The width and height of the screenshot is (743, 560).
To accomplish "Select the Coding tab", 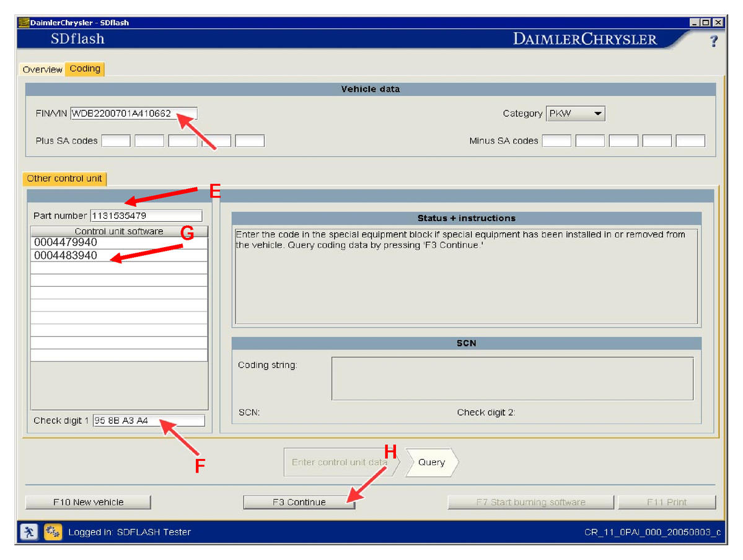I will point(85,69).
